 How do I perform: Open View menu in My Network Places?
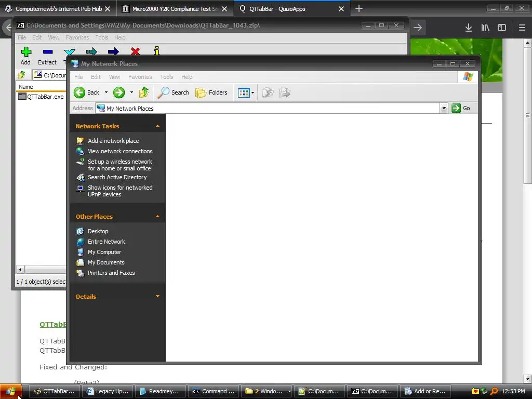(114, 77)
